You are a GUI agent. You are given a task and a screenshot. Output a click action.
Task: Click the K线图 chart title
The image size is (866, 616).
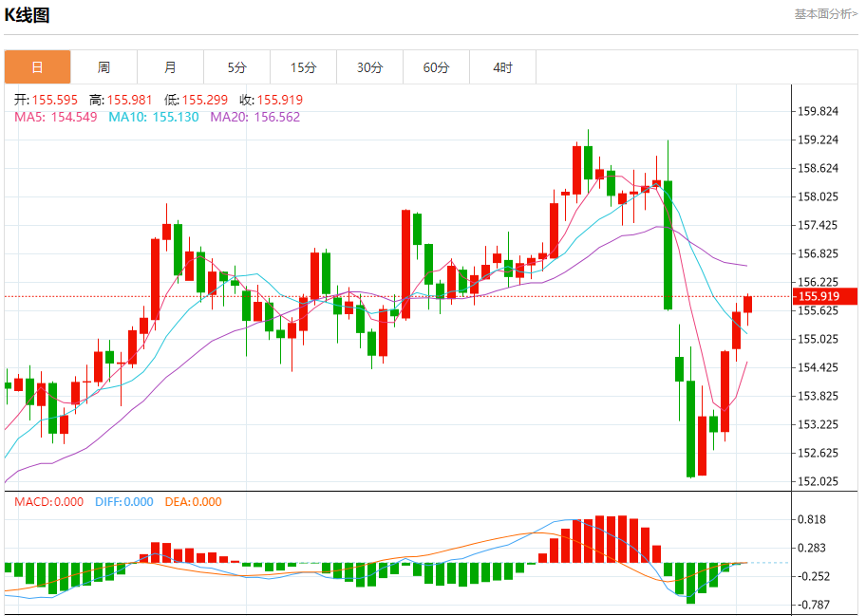point(28,15)
